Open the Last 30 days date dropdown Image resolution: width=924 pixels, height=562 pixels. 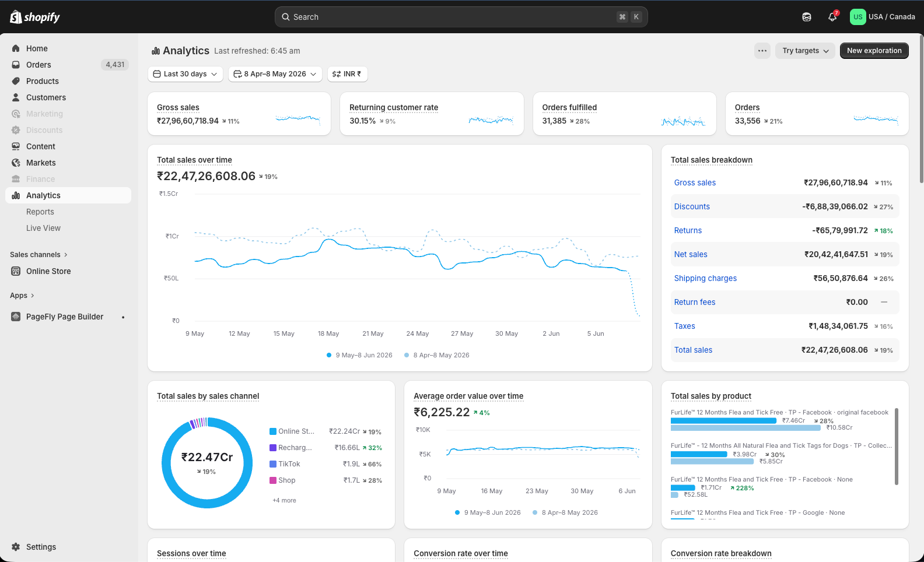coord(185,74)
